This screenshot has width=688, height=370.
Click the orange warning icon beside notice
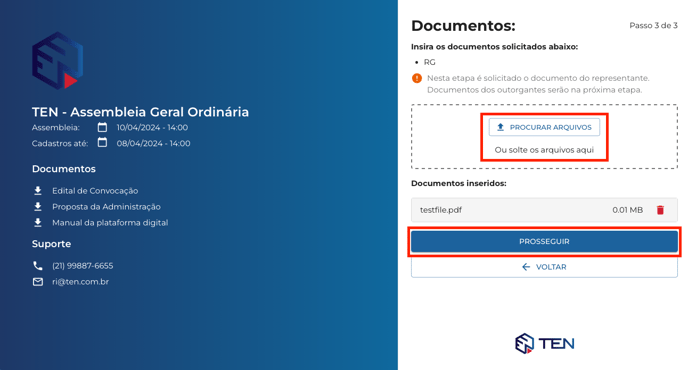coord(417,78)
